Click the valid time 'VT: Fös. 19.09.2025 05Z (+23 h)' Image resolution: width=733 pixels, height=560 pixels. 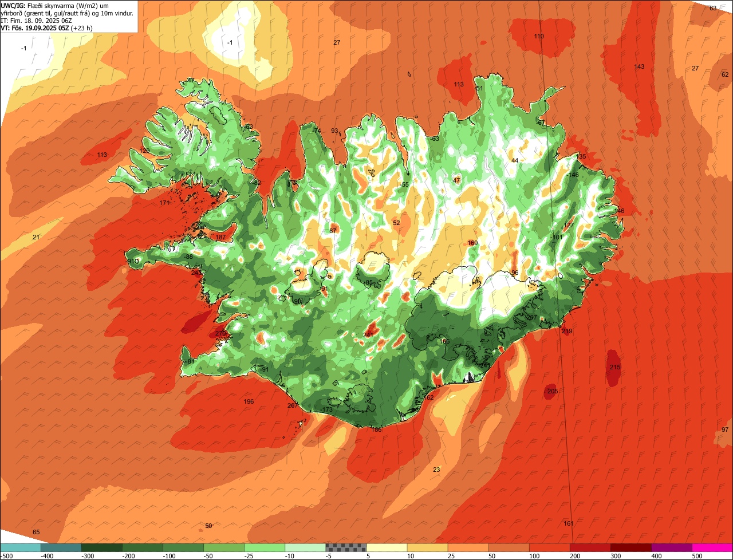[x=47, y=27]
